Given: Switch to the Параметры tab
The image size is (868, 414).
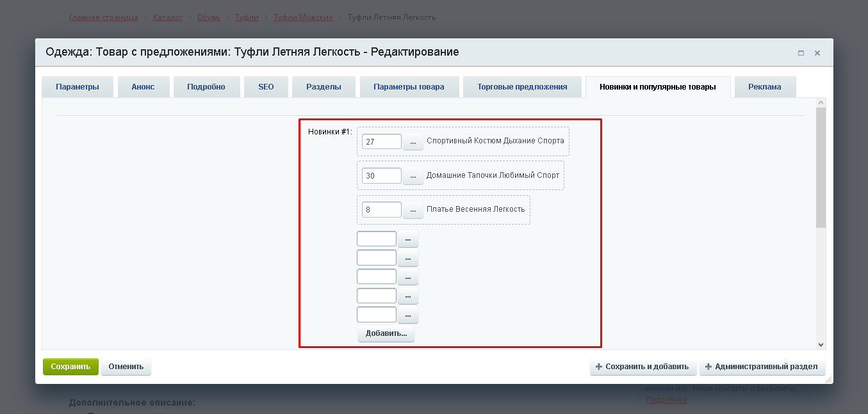Looking at the screenshot, I should (x=78, y=87).
